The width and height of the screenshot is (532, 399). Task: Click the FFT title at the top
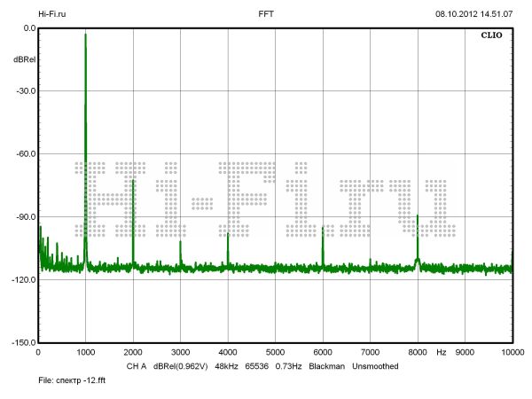tap(266, 14)
